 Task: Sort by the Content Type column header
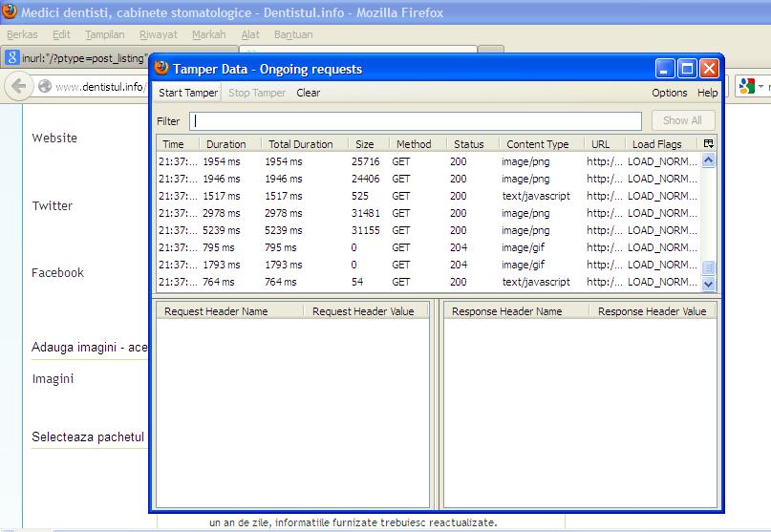pos(542,144)
